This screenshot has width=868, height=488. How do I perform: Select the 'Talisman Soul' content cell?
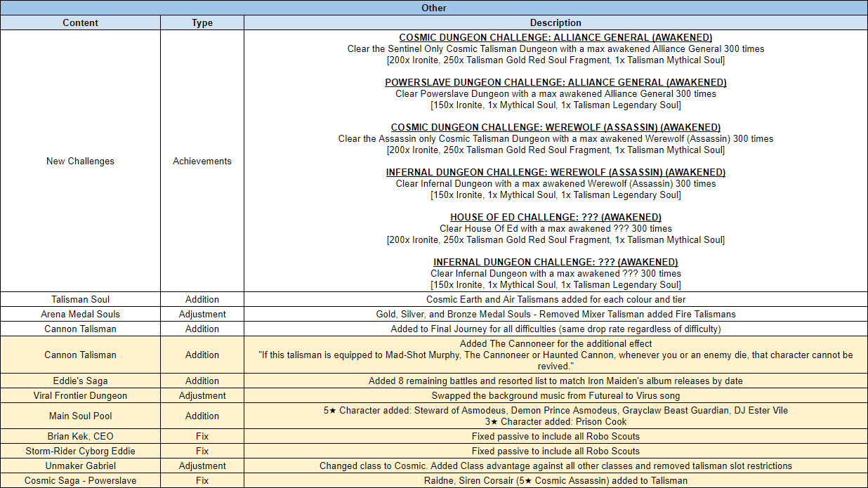click(80, 299)
